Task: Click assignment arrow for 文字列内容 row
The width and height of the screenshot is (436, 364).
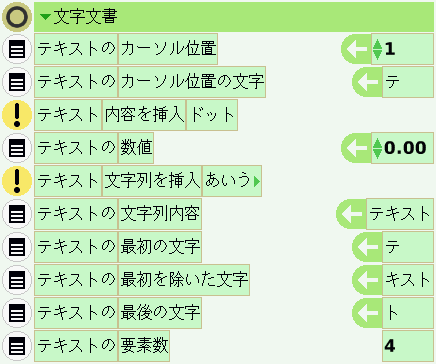Action: 352,214
